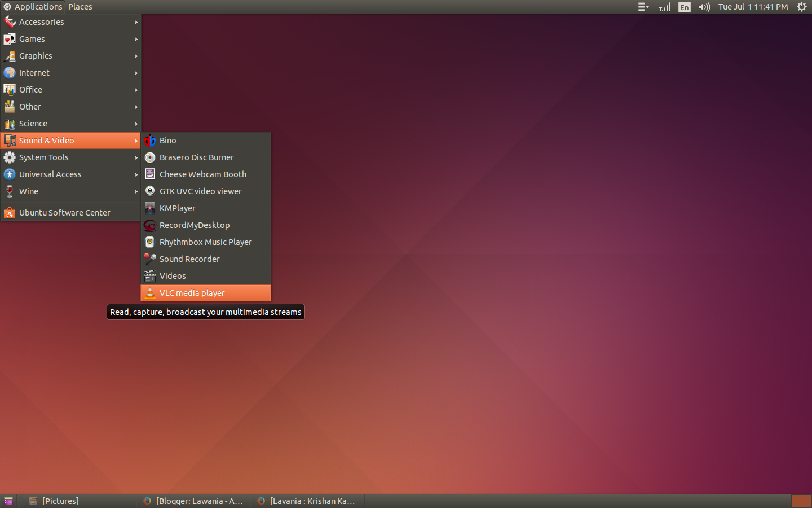Expand the Other submenu arrow
The width and height of the screenshot is (812, 508).
pos(136,107)
